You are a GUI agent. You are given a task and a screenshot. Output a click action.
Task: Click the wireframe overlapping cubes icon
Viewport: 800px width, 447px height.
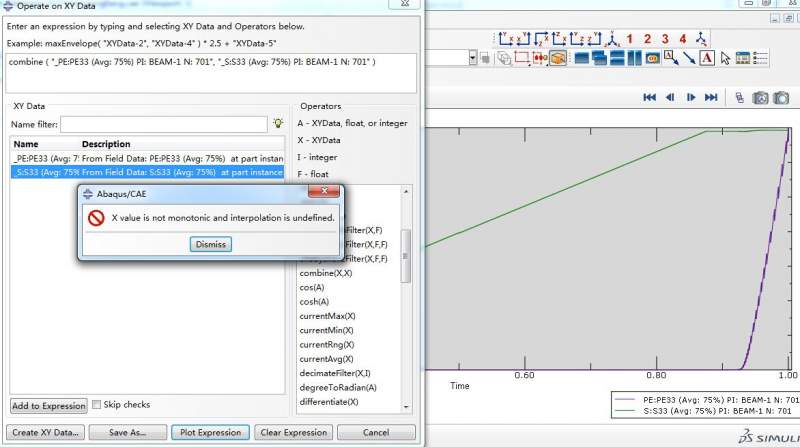pyautogui.click(x=504, y=58)
